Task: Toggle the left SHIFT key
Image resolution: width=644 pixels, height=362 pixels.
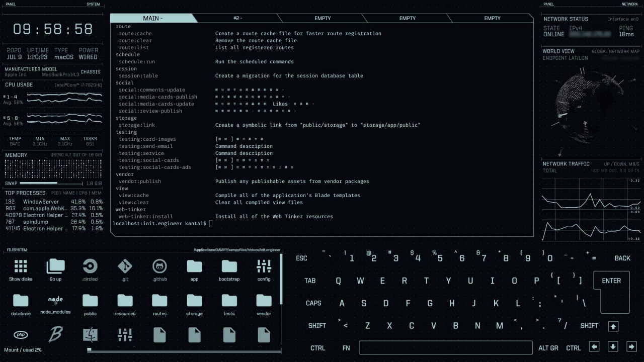Action: pyautogui.click(x=317, y=326)
